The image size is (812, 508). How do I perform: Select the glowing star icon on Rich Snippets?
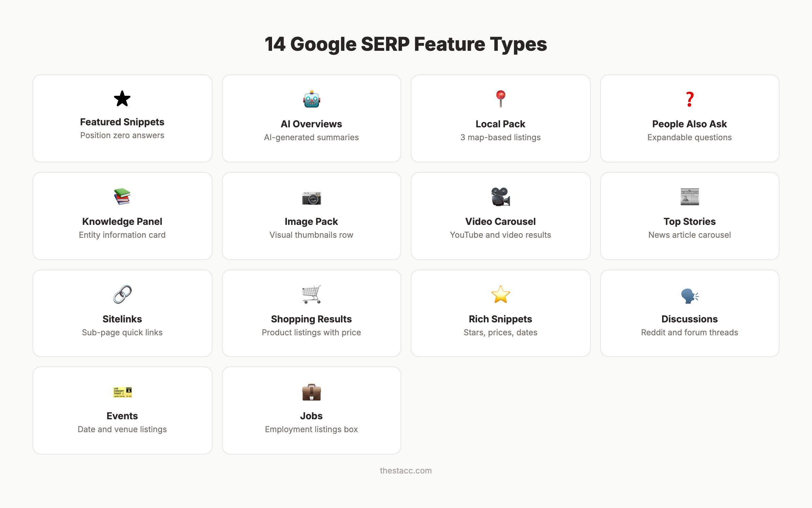click(x=500, y=295)
